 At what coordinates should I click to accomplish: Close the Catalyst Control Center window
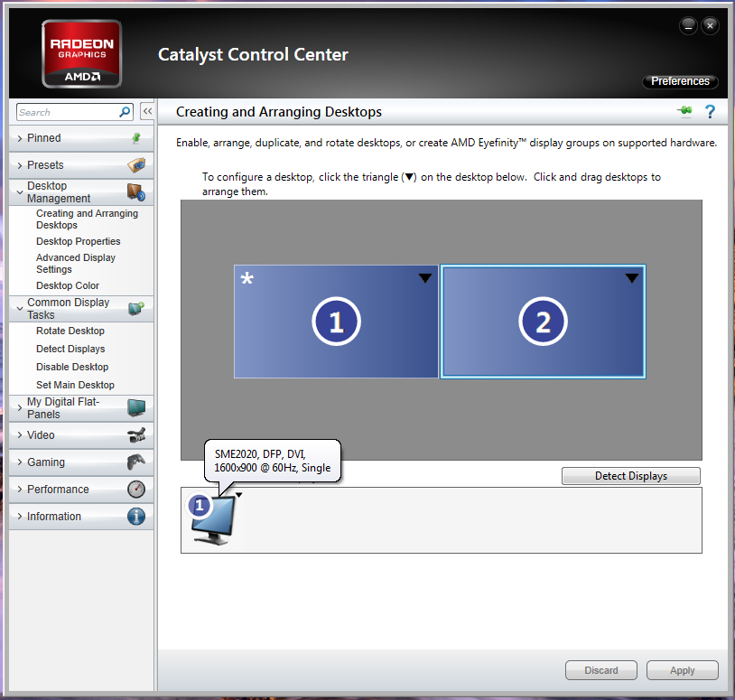[x=710, y=26]
